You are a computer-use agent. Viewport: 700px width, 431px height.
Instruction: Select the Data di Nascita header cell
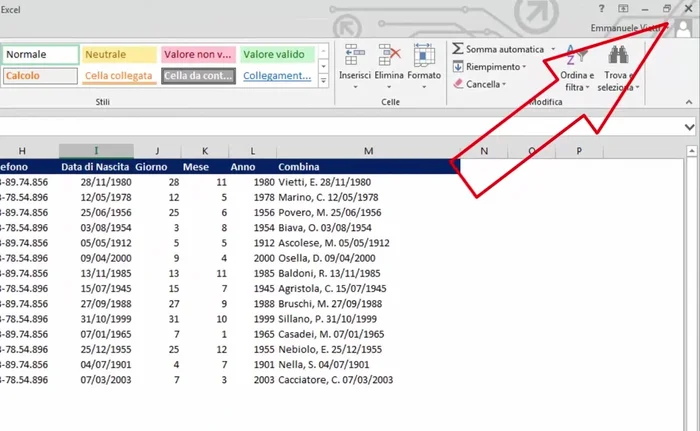coord(96,167)
